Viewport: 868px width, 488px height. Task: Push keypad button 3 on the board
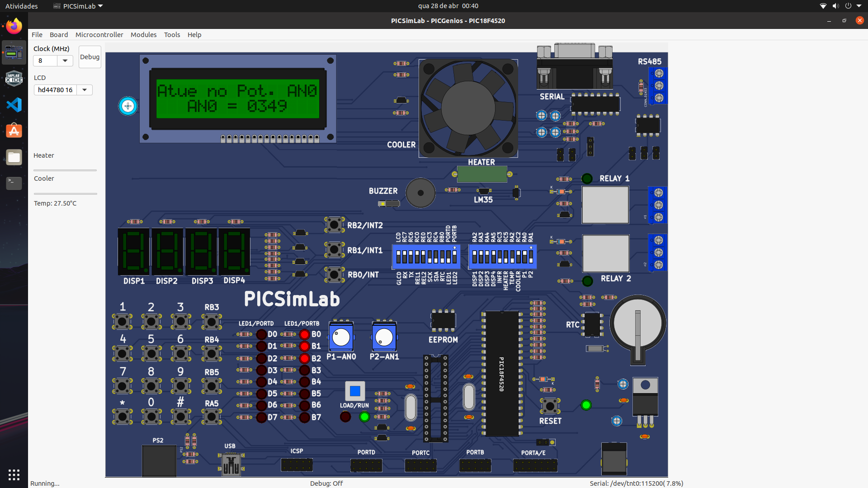pos(181,322)
